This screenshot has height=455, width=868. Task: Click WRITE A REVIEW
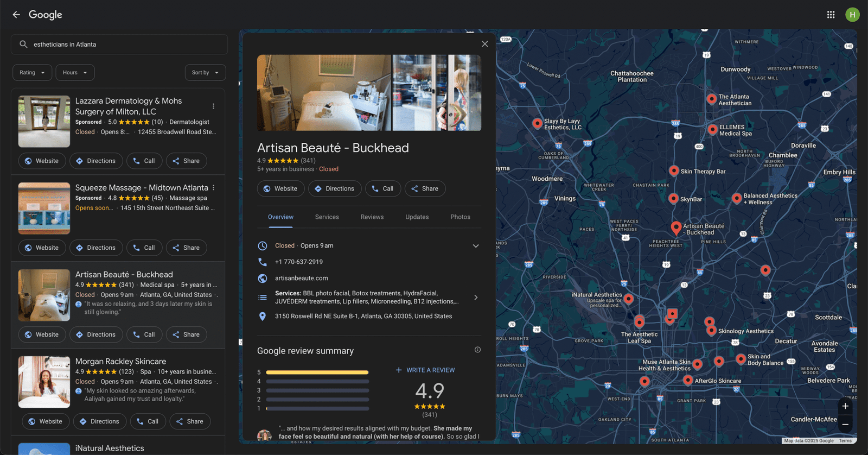tap(425, 370)
